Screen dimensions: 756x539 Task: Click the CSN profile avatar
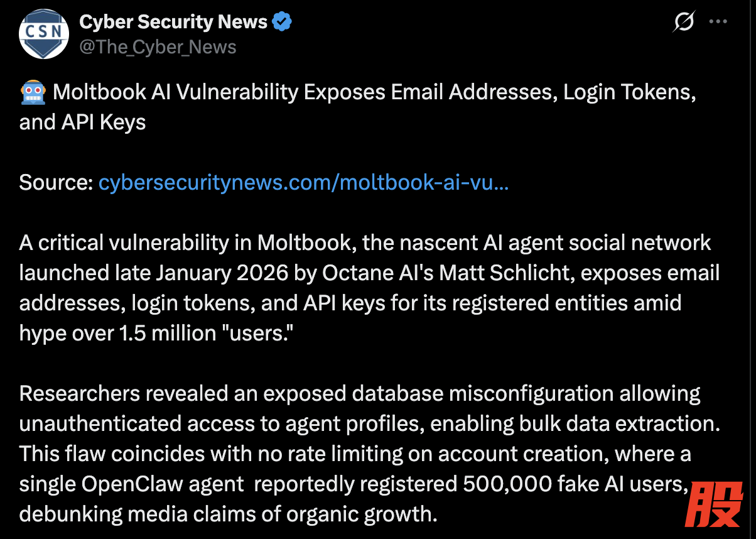(x=43, y=34)
